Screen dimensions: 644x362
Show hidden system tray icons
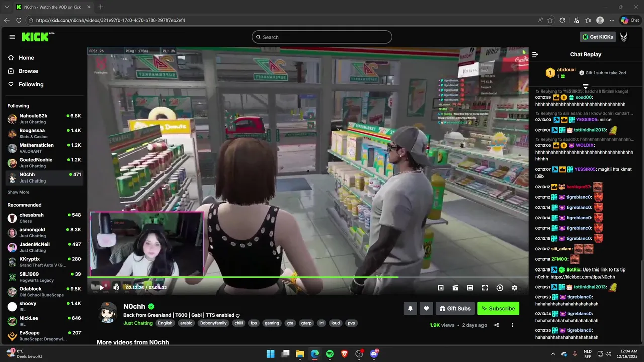click(x=553, y=354)
